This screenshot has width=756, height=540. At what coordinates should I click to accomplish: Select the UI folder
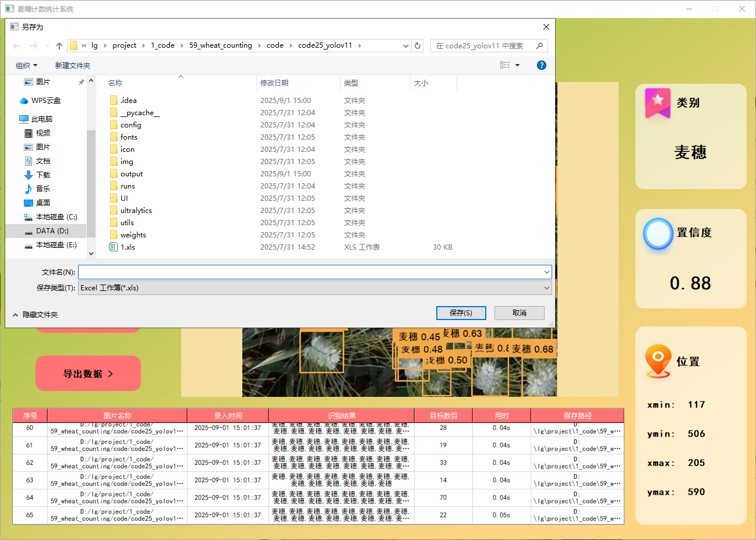click(124, 198)
